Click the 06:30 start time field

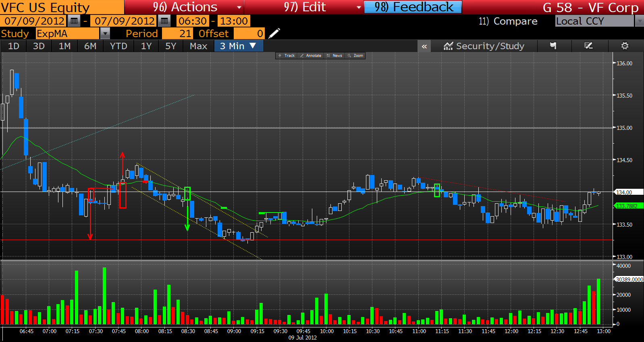point(193,21)
